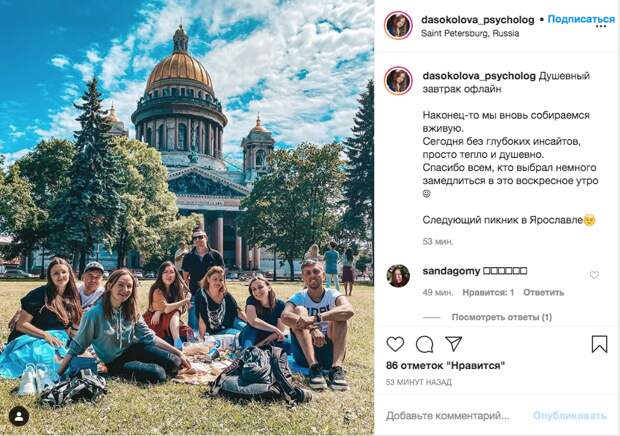This screenshot has height=436, width=620.
Task: Show tagged people on the photo
Action: tap(19, 416)
